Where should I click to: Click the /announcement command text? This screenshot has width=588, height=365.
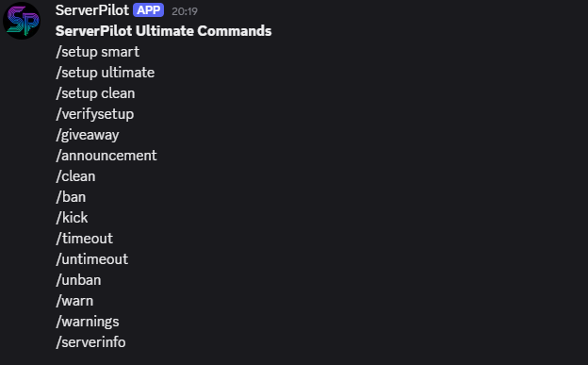[106, 156]
